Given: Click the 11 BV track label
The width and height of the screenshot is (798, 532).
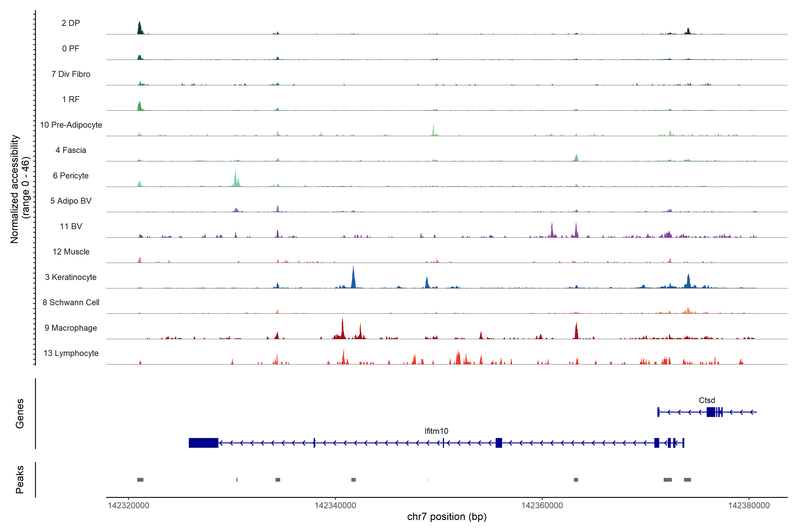Looking at the screenshot, I should click(x=71, y=226).
